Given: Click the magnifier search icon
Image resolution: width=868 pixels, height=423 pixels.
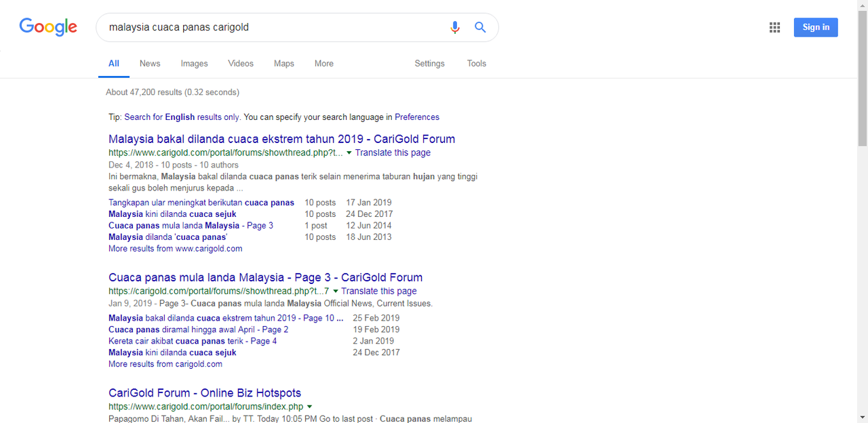Looking at the screenshot, I should click(480, 27).
